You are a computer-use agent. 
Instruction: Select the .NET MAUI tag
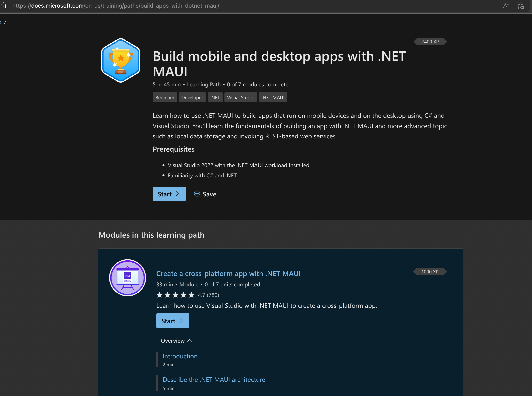pyautogui.click(x=273, y=97)
